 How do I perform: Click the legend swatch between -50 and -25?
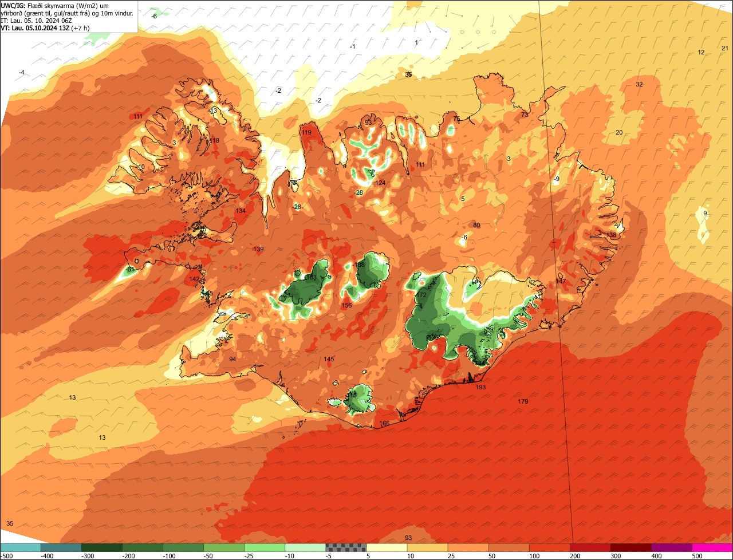[x=224, y=547]
